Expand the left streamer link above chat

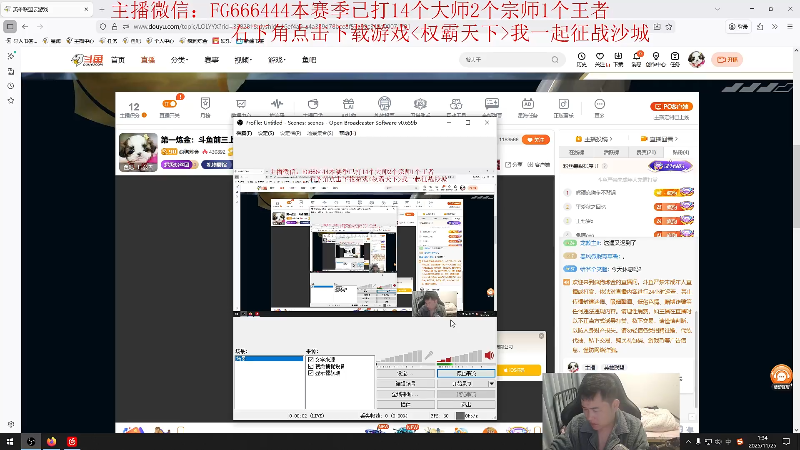(x=594, y=139)
